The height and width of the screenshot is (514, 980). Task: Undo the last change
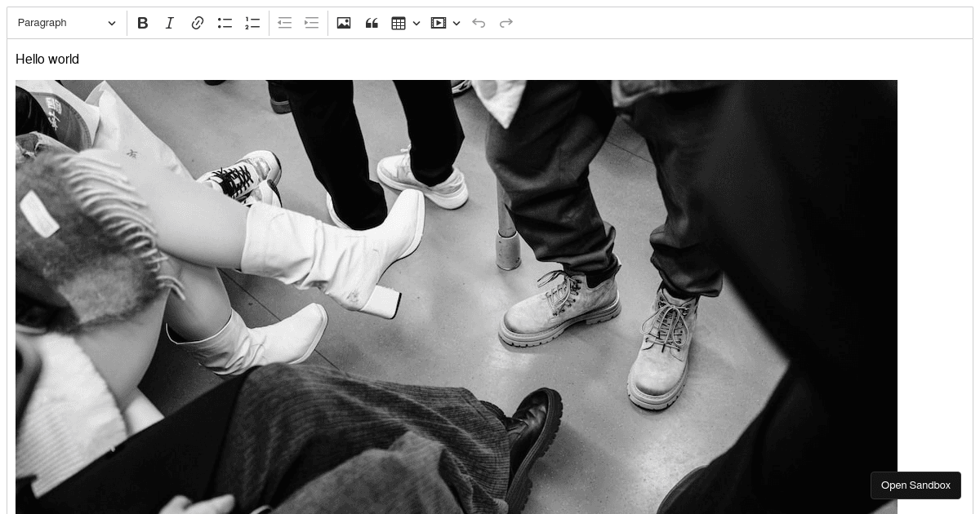[479, 23]
